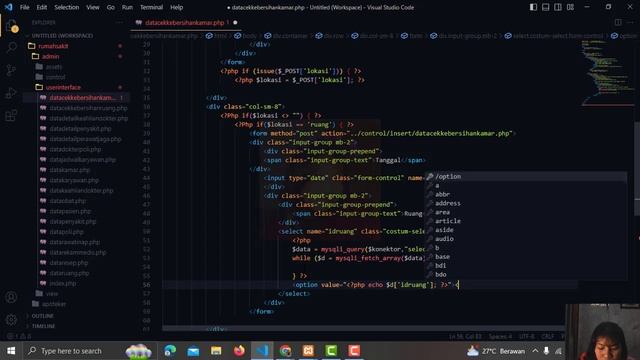Viewport: 640px width, 360px height.
Task: Open Firefox from the taskbar
Action: pyautogui.click(x=239, y=351)
